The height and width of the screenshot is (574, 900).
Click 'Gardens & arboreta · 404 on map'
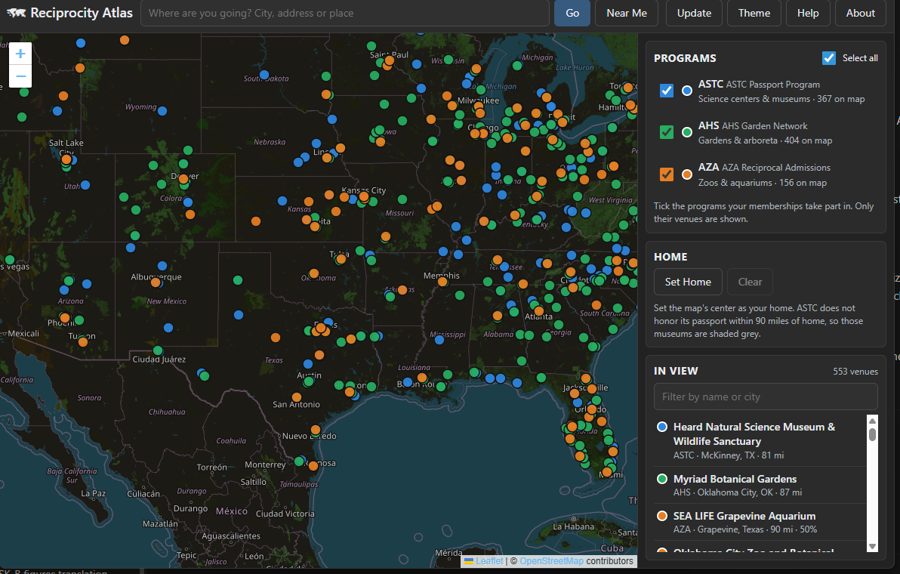pyautogui.click(x=765, y=141)
